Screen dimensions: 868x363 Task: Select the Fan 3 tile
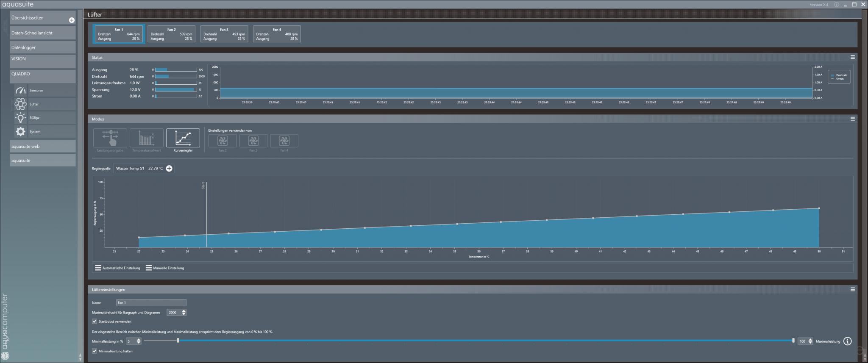(224, 34)
